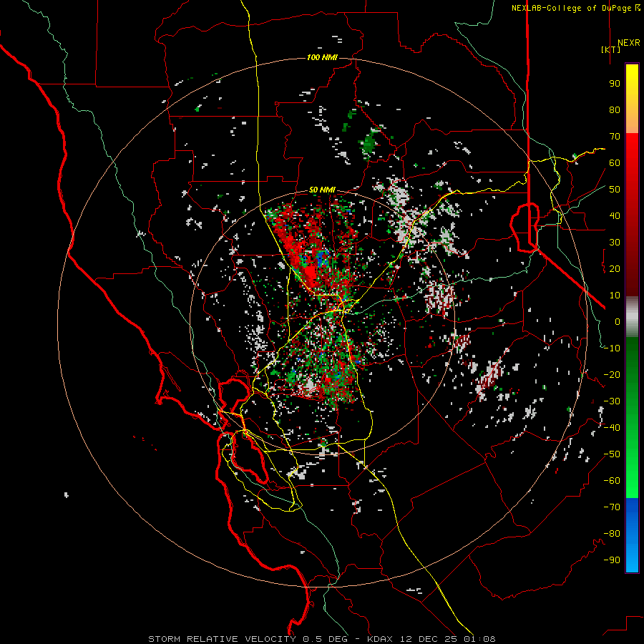Click the yellow segment of the color bar
Image resolution: width=644 pixels, height=644 pixels.
[632, 99]
